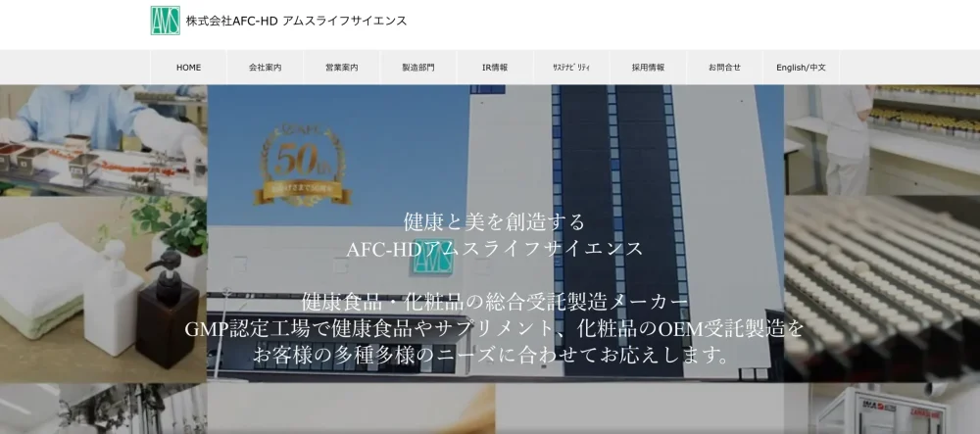This screenshot has width=980, height=434.
Task: Click the 50th anniversary gold emblem
Action: 303,164
